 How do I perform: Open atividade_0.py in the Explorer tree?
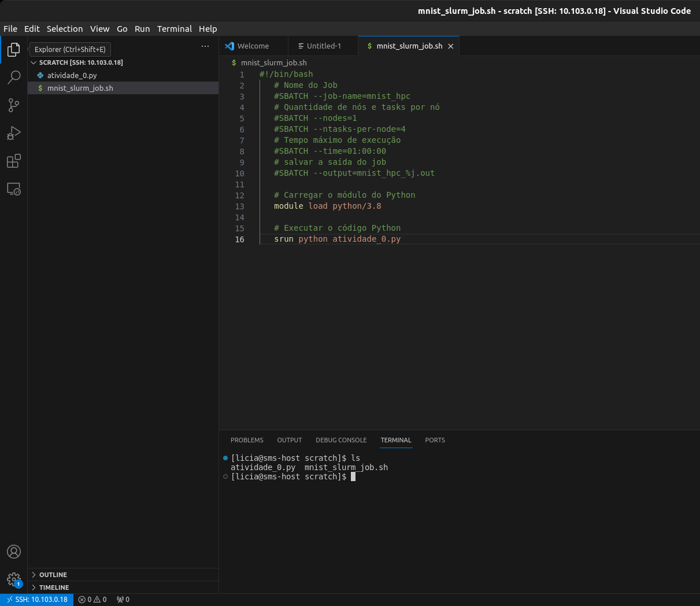[x=123, y=76]
